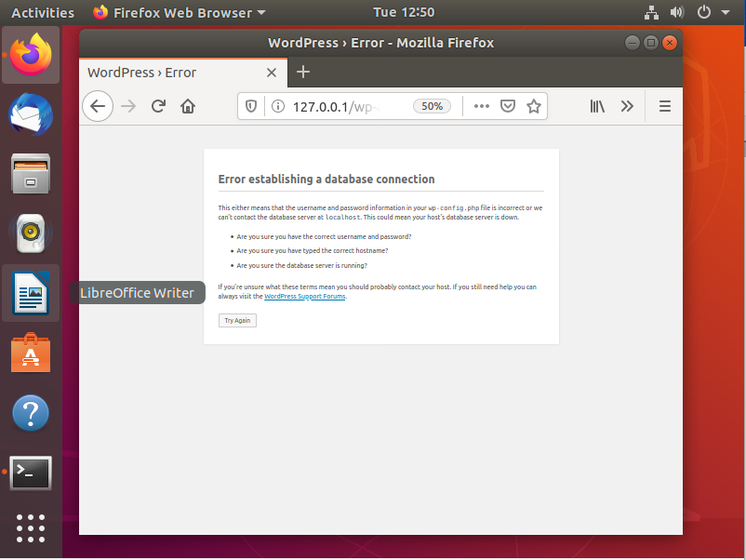This screenshot has width=746, height=560.
Task: Open the power icon in top bar
Action: point(703,12)
